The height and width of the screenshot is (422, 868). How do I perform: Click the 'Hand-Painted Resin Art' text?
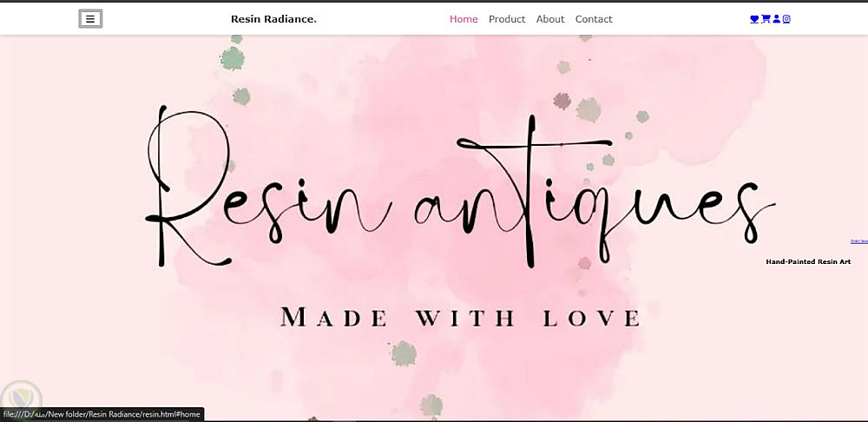pyautogui.click(x=808, y=261)
